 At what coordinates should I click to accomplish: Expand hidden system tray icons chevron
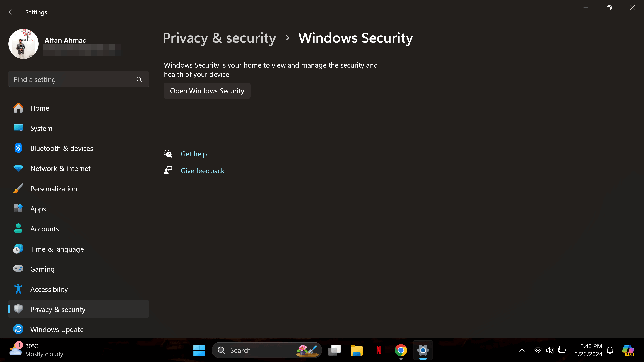point(522,350)
